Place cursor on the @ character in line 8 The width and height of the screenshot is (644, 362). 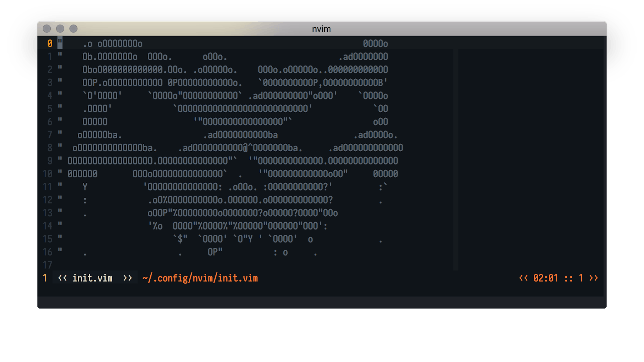245,148
